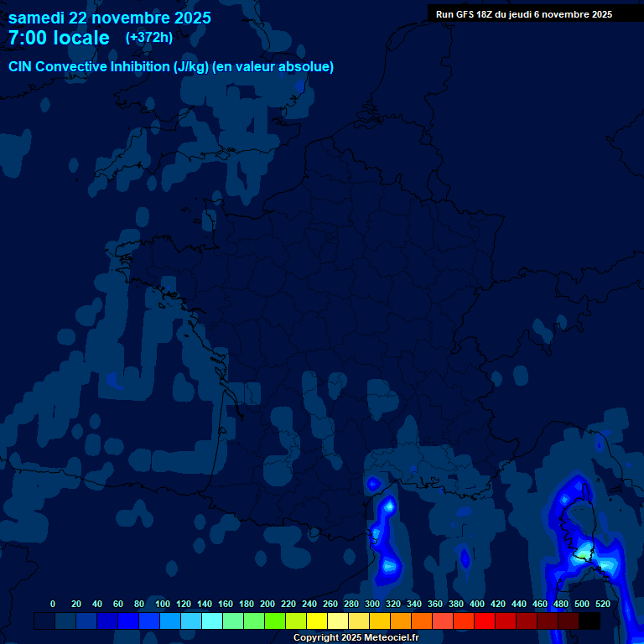Click the CIN Convective Inhibition title
This screenshot has height=644, width=644.
tap(171, 67)
